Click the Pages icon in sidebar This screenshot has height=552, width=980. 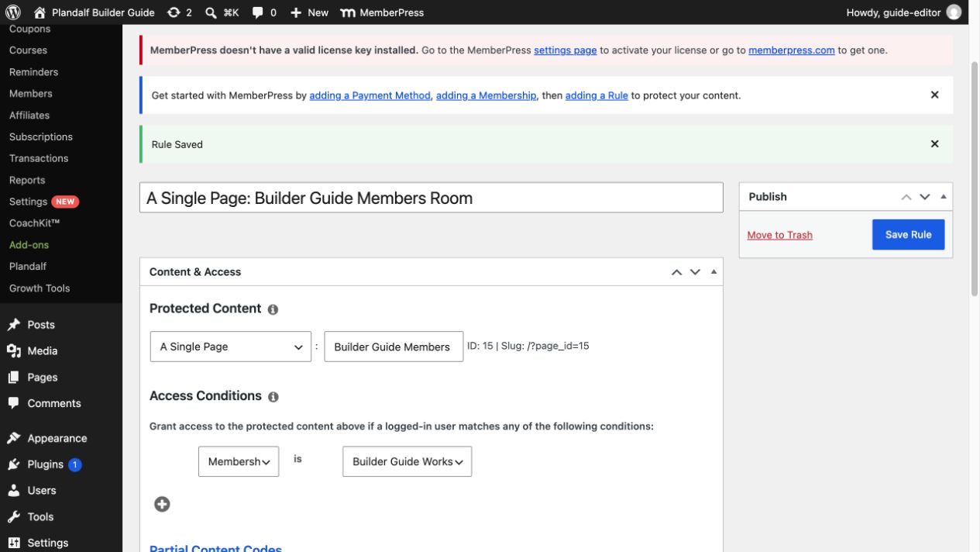click(x=14, y=378)
